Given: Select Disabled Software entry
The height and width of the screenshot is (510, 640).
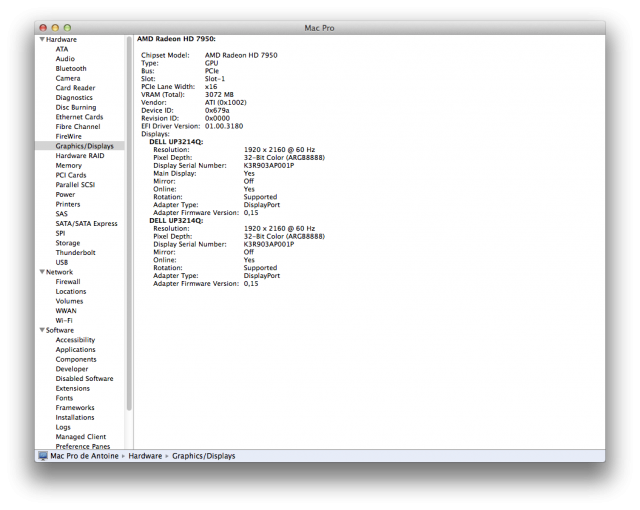Looking at the screenshot, I should pos(84,379).
